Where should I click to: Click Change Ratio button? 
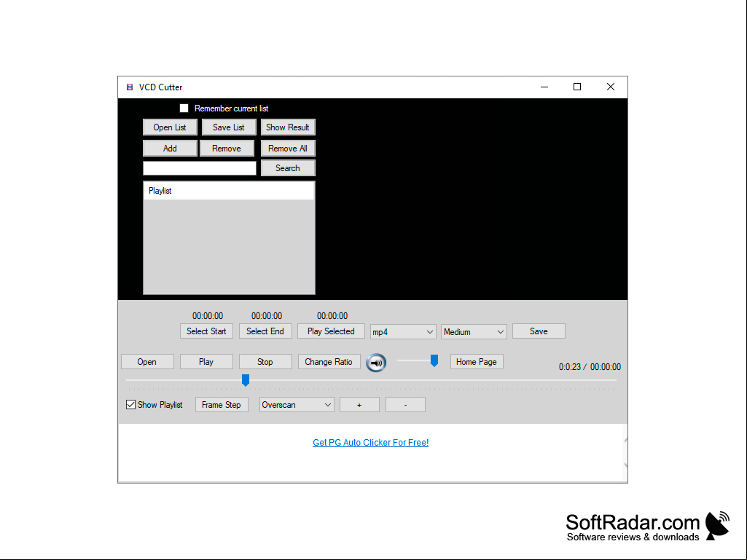point(329,361)
